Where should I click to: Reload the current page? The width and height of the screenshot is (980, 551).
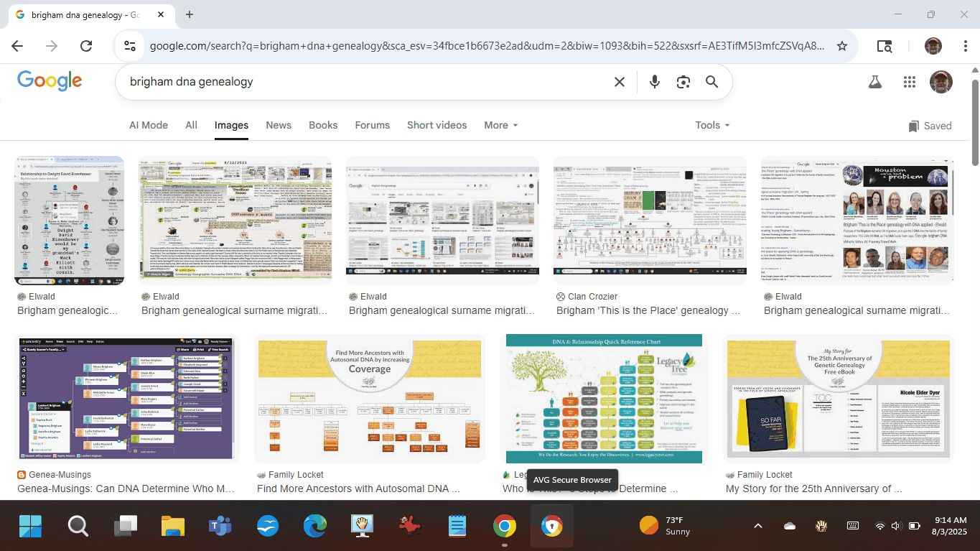pyautogui.click(x=86, y=46)
